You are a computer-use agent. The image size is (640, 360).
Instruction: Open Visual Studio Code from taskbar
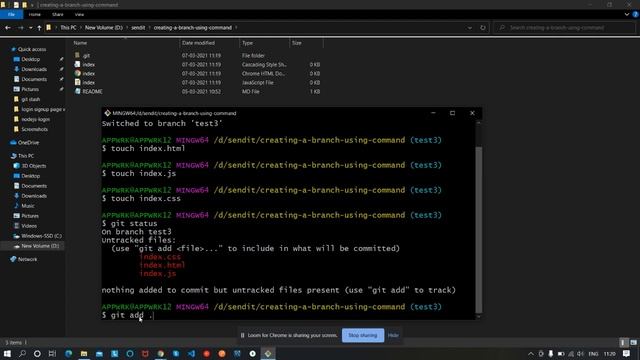click(x=191, y=353)
